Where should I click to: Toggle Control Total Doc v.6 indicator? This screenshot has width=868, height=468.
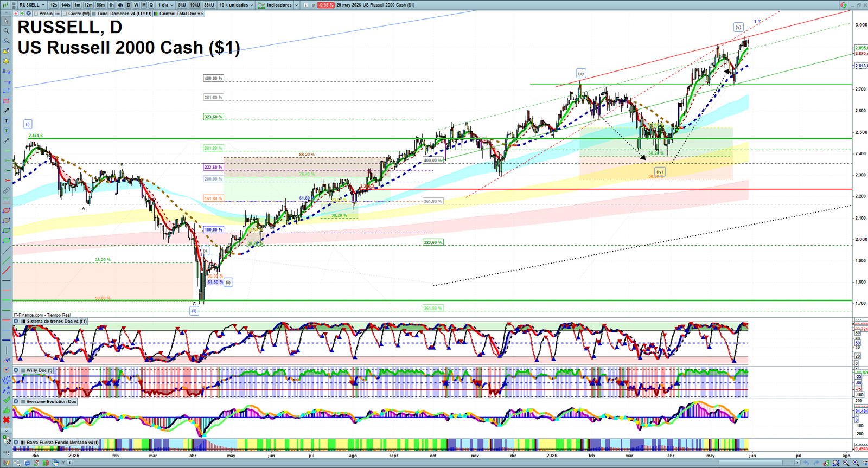click(x=156, y=14)
